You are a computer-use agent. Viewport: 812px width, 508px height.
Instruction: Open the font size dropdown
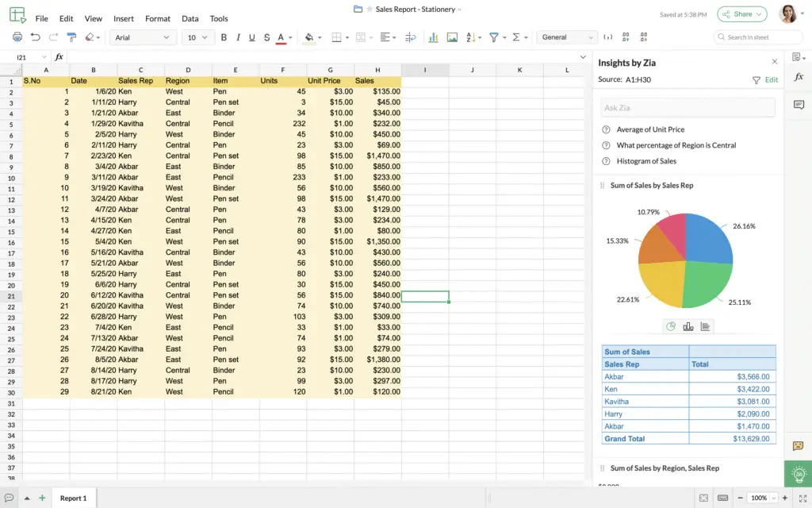pos(197,37)
